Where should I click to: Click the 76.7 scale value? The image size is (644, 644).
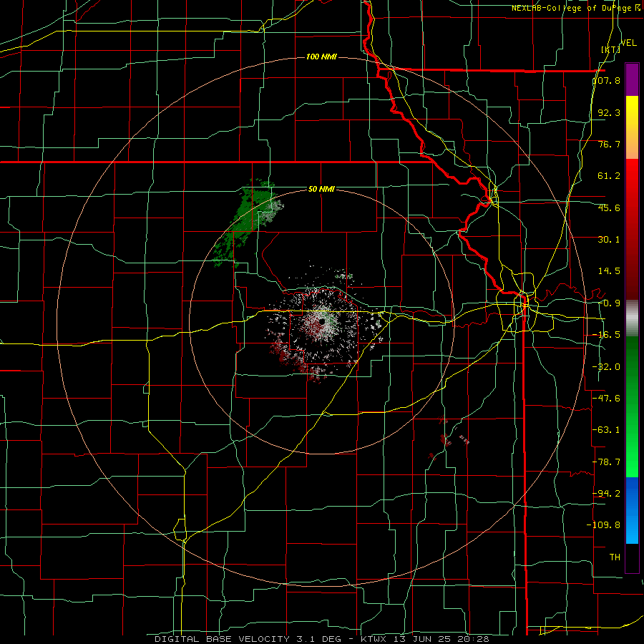pyautogui.click(x=609, y=144)
